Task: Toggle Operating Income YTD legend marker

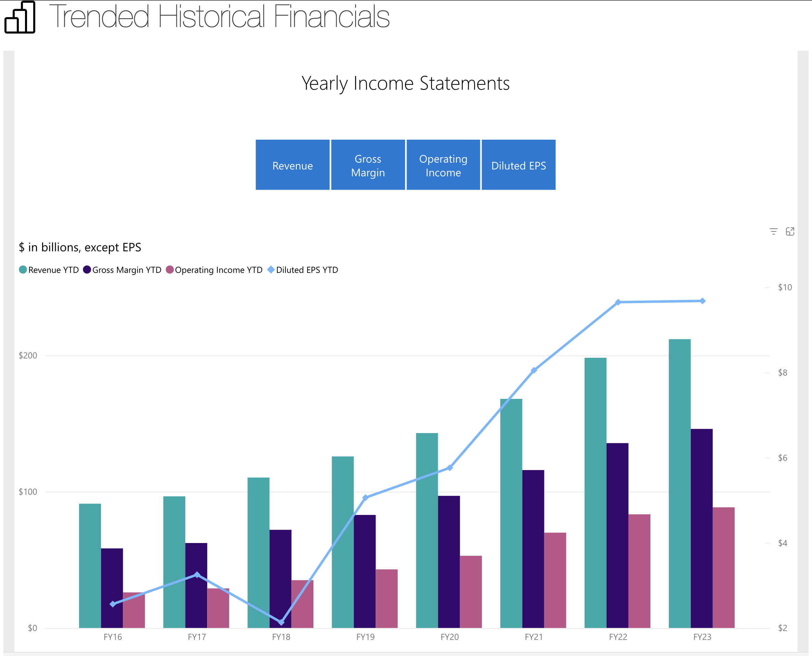Action: point(170,270)
